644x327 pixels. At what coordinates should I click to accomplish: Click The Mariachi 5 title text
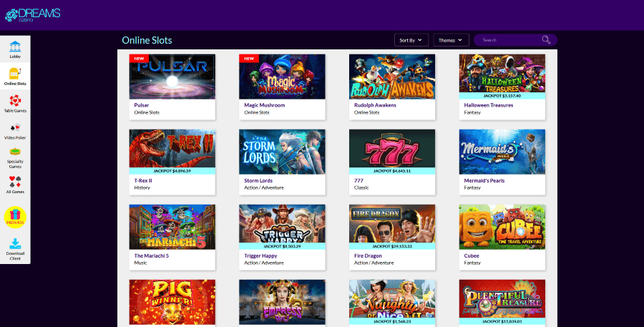tap(151, 255)
